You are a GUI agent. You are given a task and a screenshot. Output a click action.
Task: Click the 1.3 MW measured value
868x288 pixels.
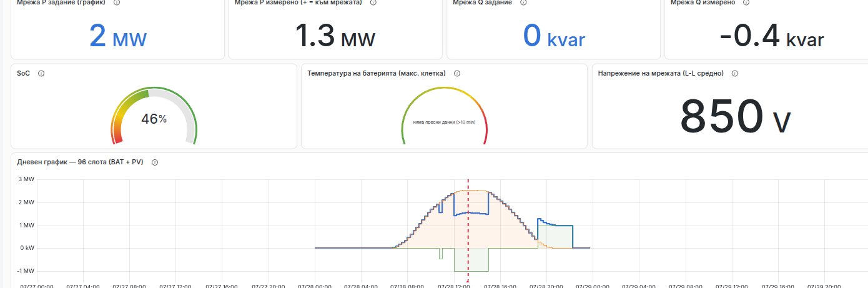335,36
